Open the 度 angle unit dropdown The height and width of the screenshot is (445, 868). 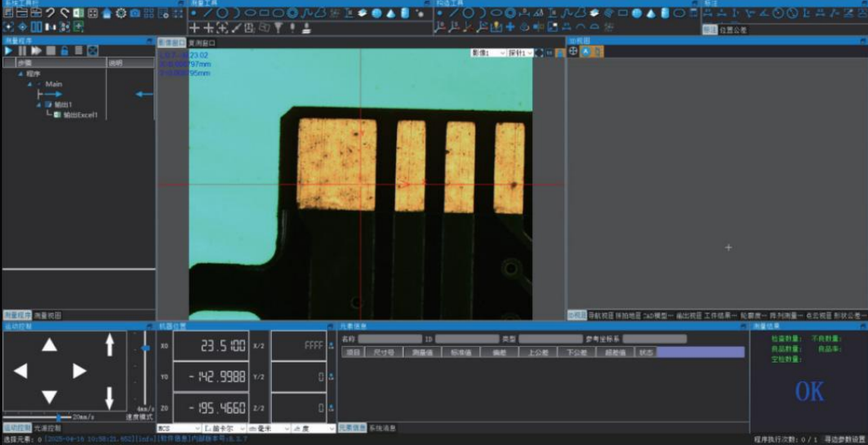tap(314, 429)
